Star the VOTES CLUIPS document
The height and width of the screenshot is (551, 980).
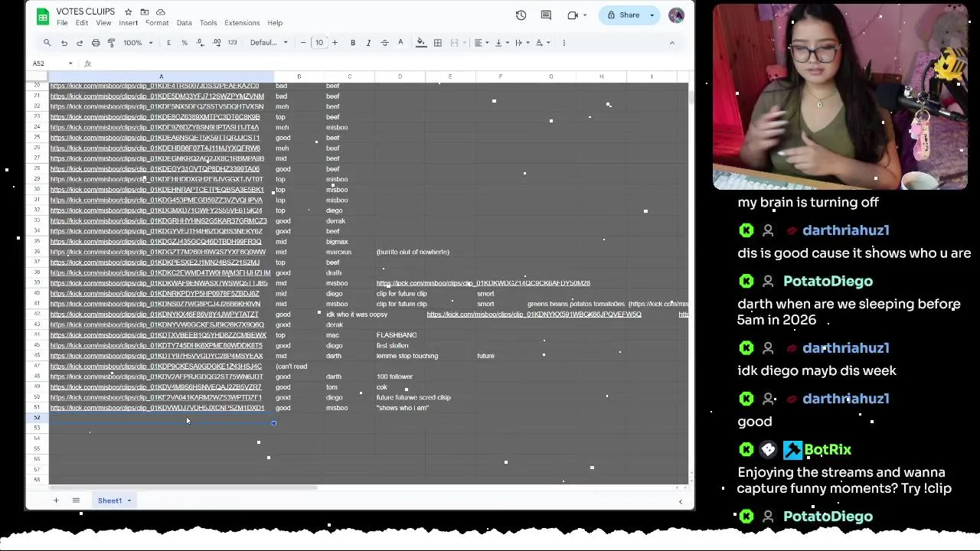click(x=128, y=12)
